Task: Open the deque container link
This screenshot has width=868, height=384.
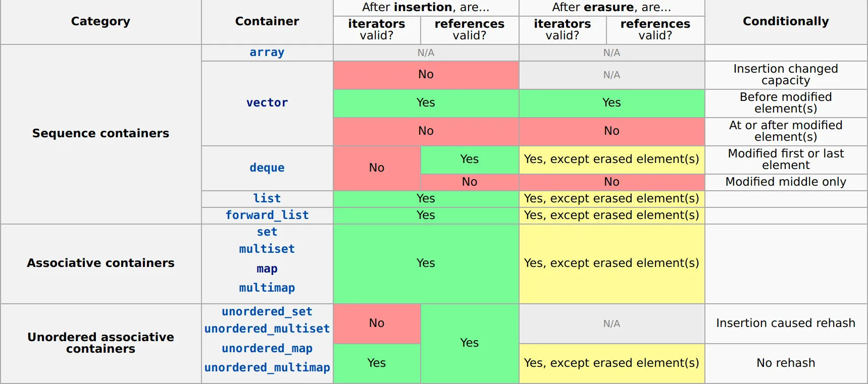Action: pos(267,168)
